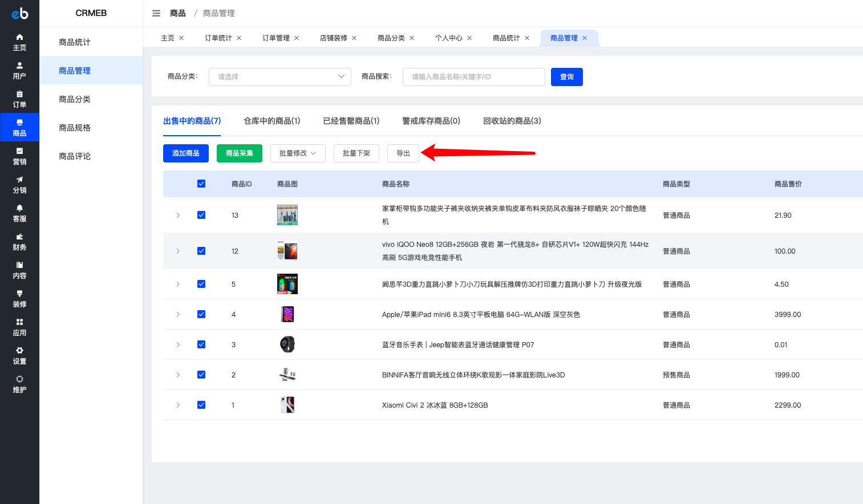Screen dimensions: 863x504
Task: Open 商品评论 in the submenu
Action: pyautogui.click(x=91, y=156)
